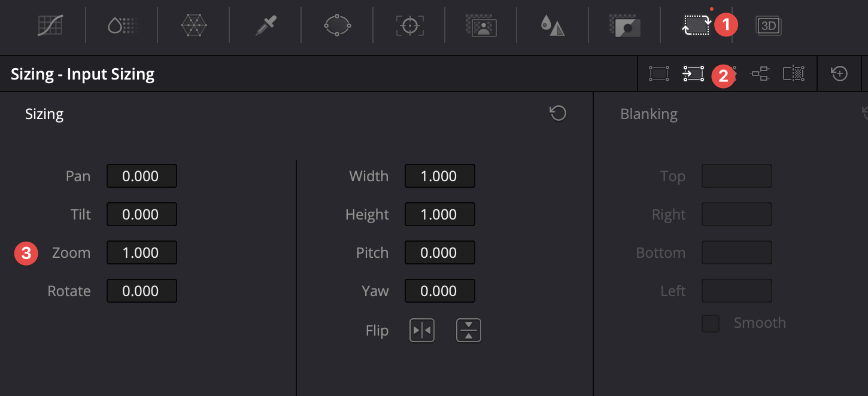The width and height of the screenshot is (868, 396).
Task: Open the Key palette
Action: 625,25
